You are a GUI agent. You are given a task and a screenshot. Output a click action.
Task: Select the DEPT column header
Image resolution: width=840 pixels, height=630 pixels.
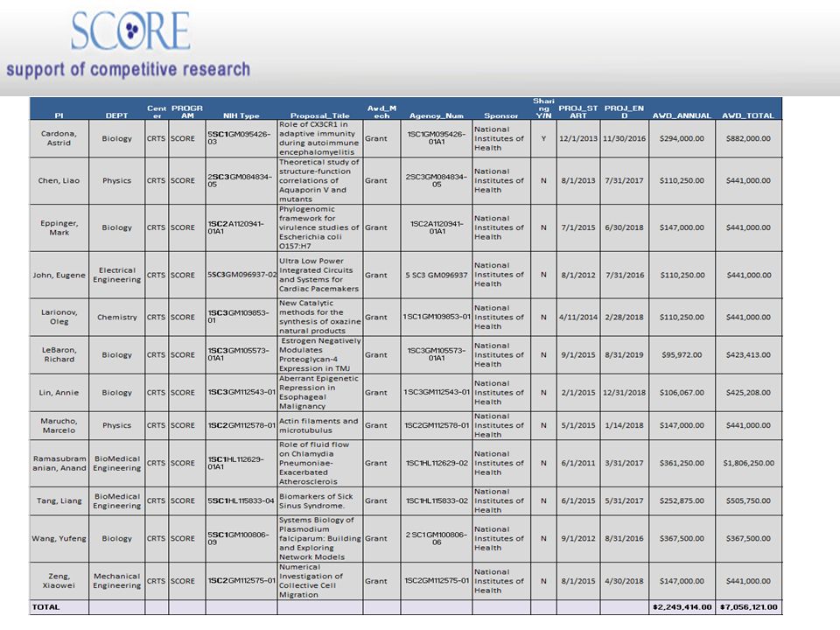point(116,115)
